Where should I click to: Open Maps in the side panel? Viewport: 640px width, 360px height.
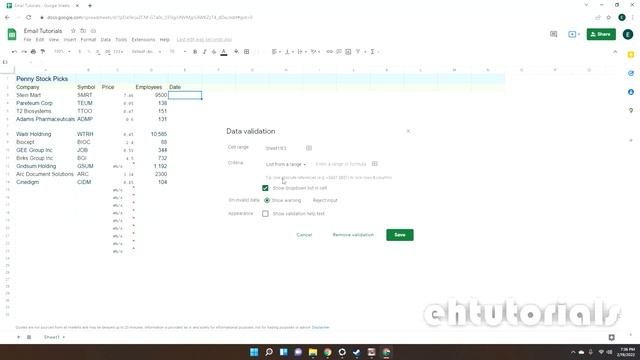coord(631,111)
